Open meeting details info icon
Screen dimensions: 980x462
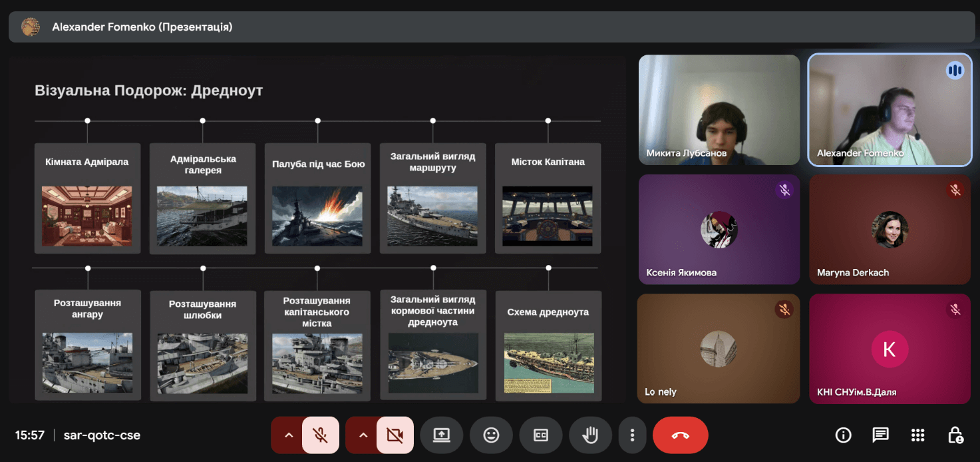tap(843, 435)
